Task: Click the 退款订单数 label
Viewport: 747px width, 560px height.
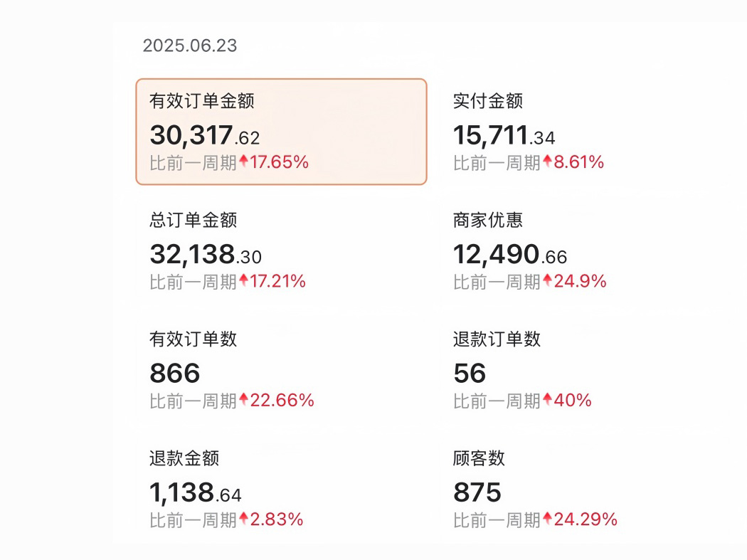Action: coord(495,339)
